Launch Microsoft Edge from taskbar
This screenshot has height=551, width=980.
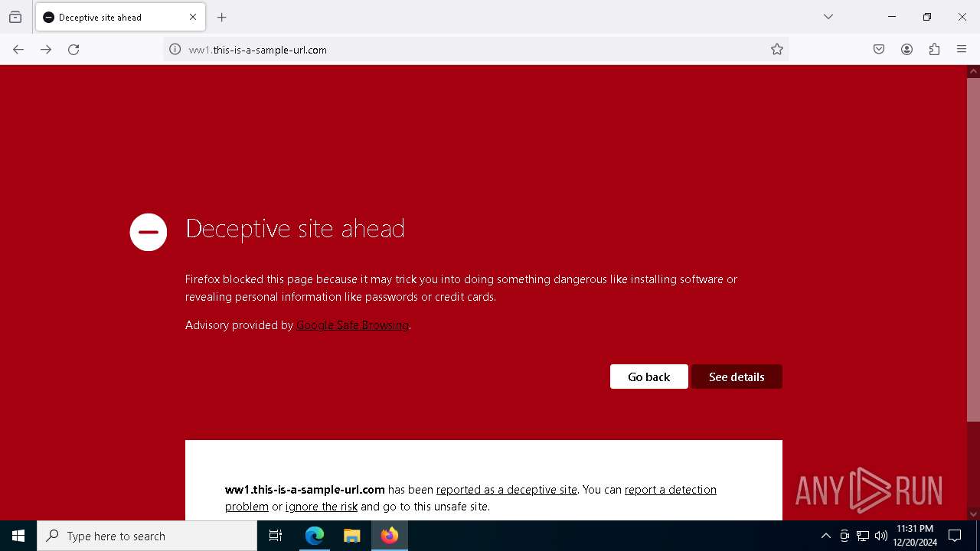pyautogui.click(x=315, y=536)
